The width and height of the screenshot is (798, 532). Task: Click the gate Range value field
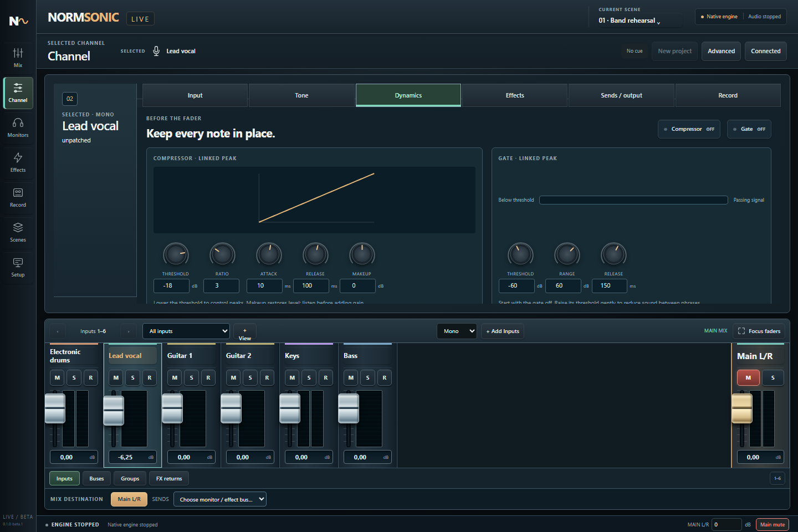563,286
